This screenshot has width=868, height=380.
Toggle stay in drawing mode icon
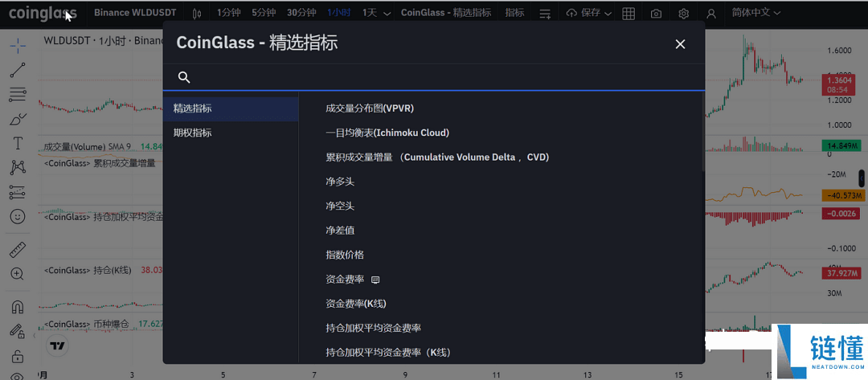pos(18,331)
